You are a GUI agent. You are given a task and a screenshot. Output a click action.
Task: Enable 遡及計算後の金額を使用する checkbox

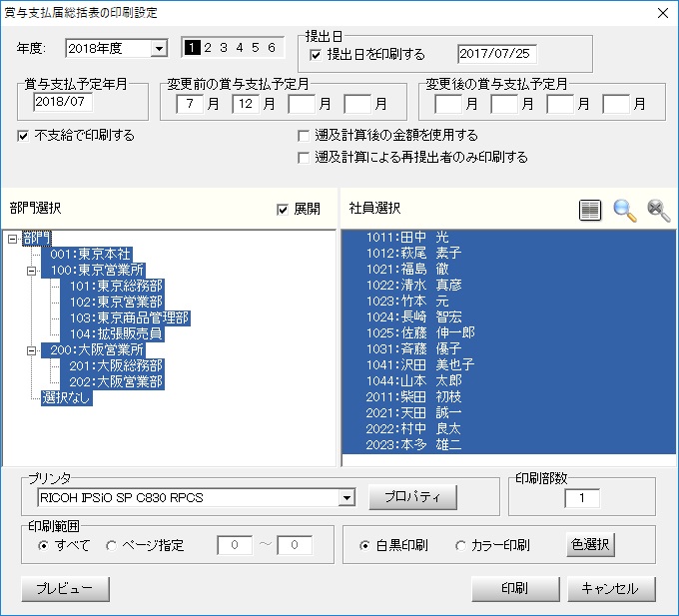tap(304, 136)
